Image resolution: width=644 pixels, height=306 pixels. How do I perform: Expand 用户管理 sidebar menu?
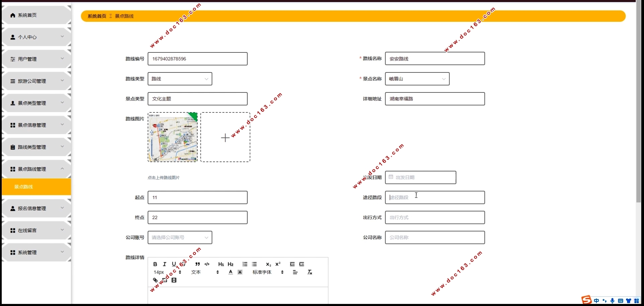pos(36,59)
